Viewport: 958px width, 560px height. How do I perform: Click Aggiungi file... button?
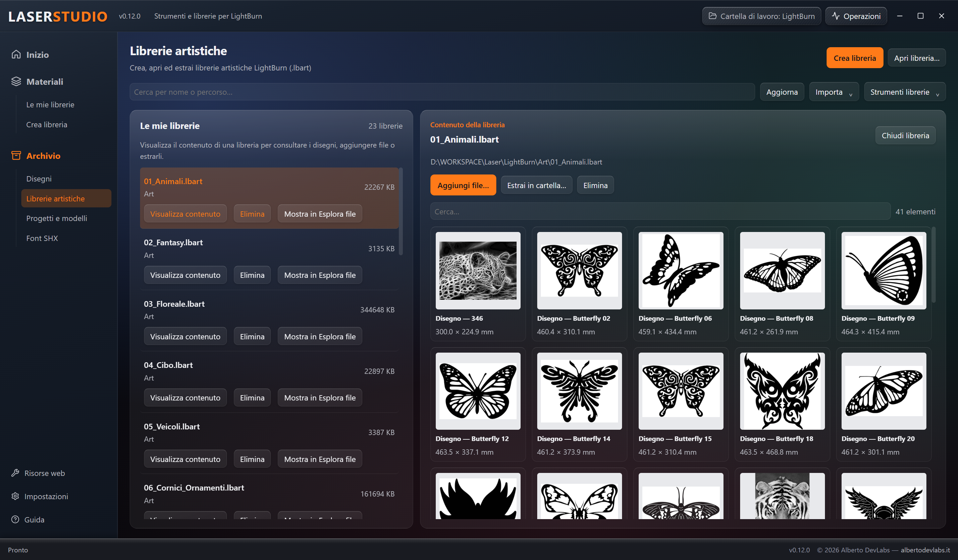coord(463,185)
